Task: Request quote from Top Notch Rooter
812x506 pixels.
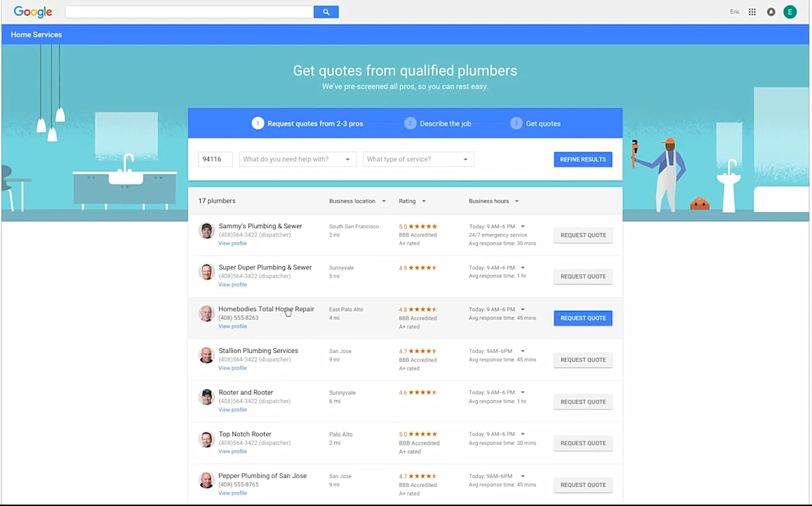Action: click(x=583, y=444)
